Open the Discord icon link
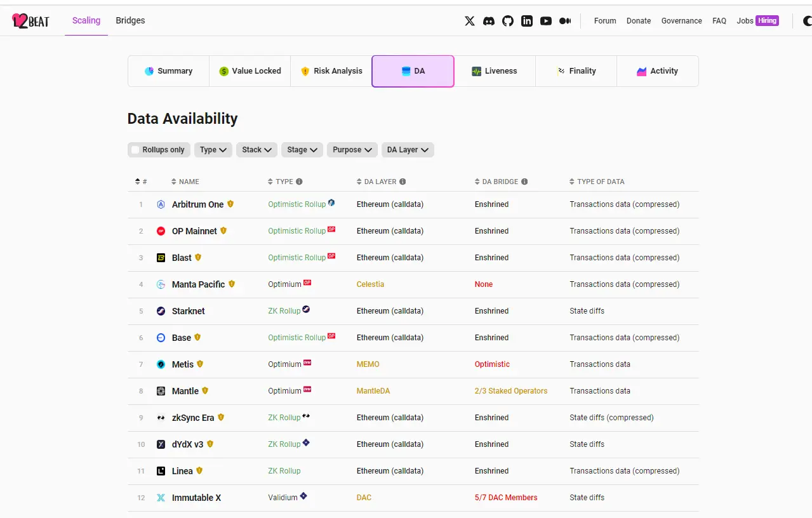Image resolution: width=812 pixels, height=518 pixels. (489, 21)
